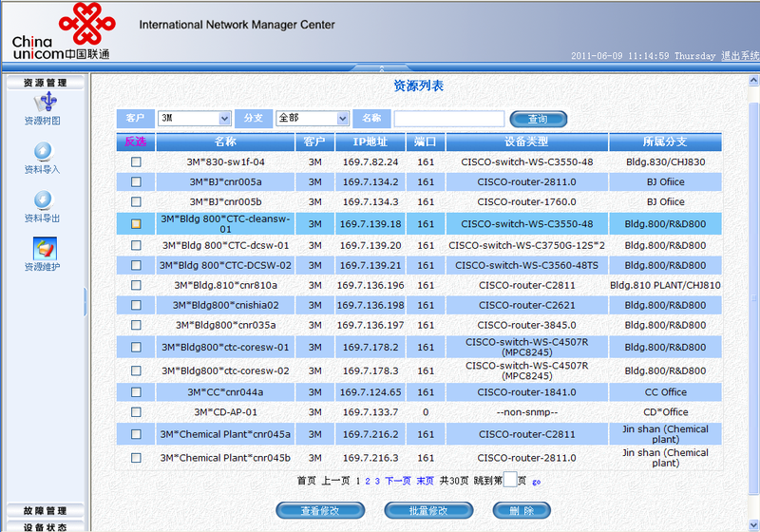Image resolution: width=760 pixels, height=532 pixels.
Task: Click the scrollbar up arrow
Action: pos(753,80)
